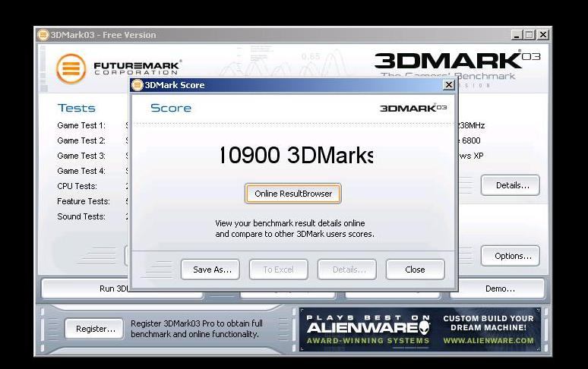This screenshot has width=588, height=369.
Task: Select the '10900 3DMarks' score text
Action: (x=296, y=155)
